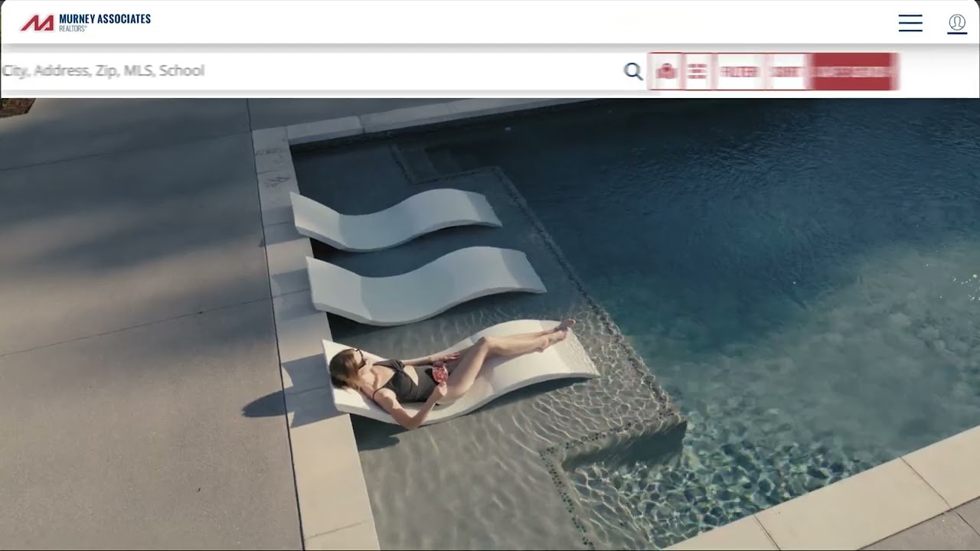Switch to list view icon

[697, 71]
